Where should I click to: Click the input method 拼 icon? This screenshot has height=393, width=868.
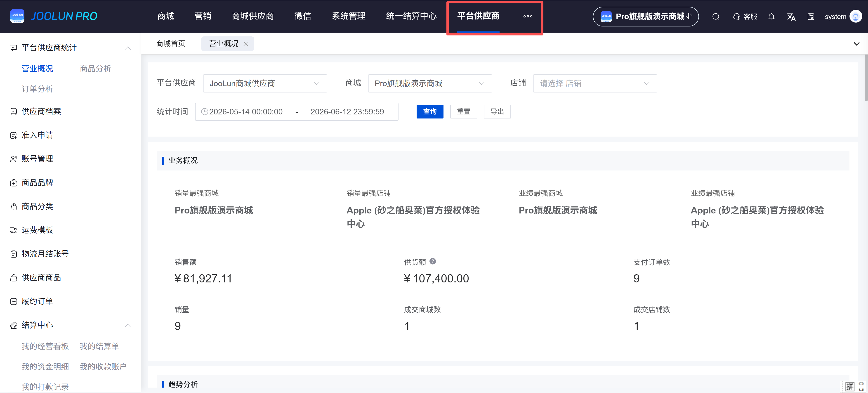pos(850,386)
